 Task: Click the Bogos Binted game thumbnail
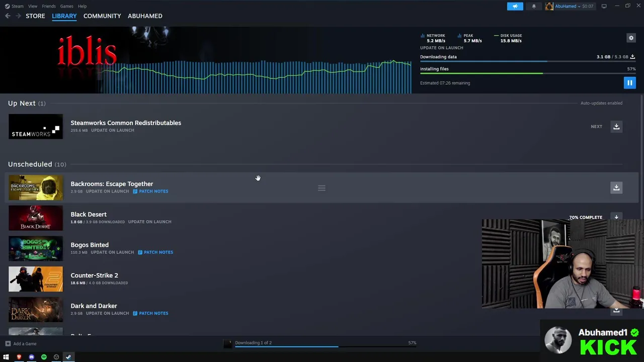point(36,248)
